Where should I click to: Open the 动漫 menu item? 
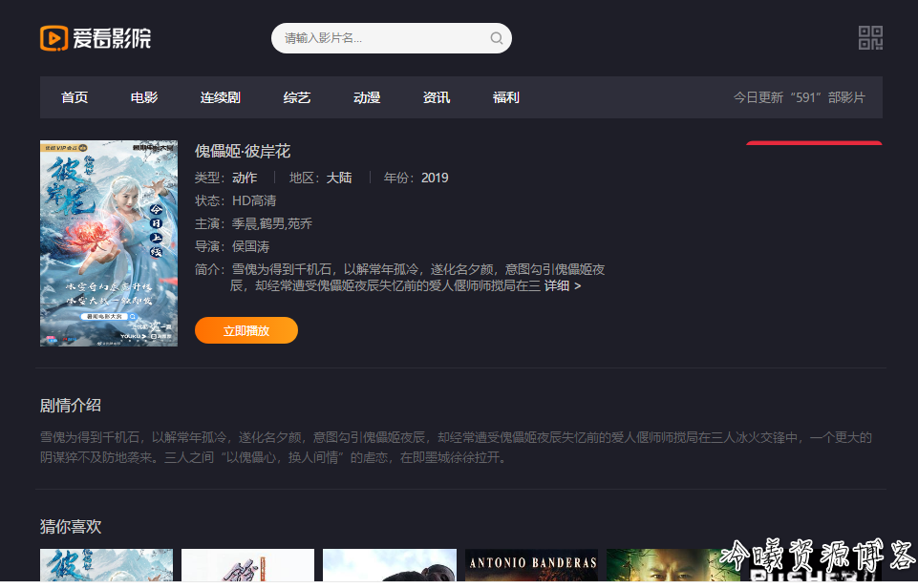point(367,97)
